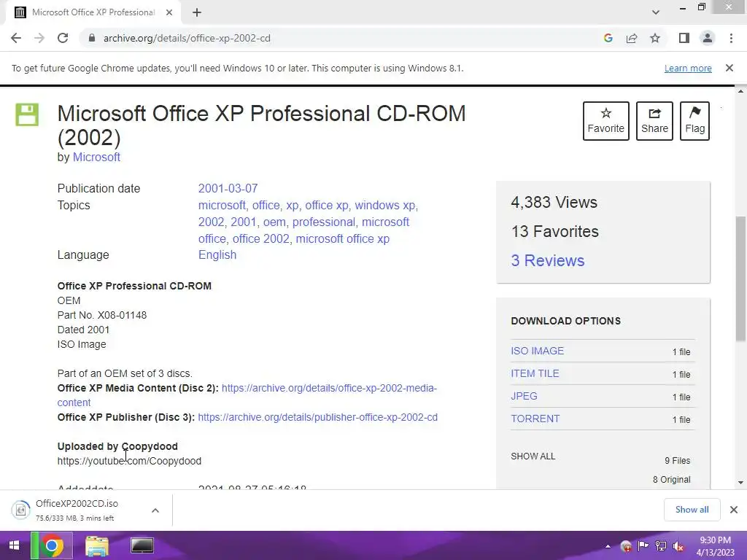View site information via the padlock icon

91,38
